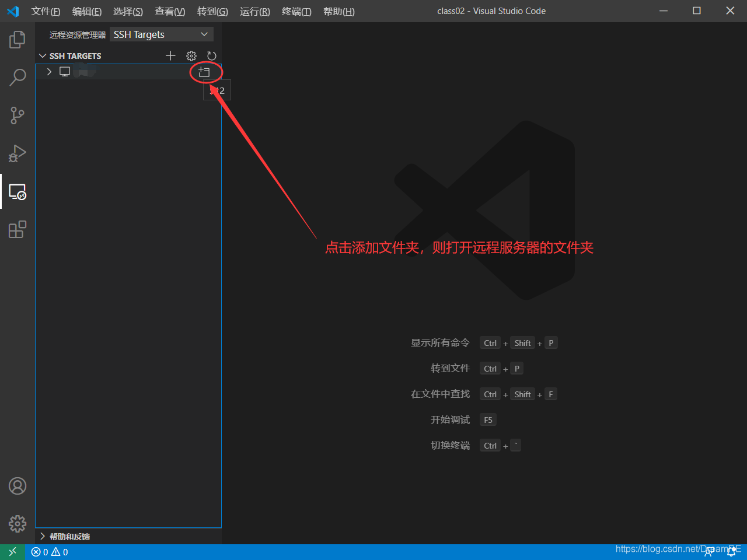The width and height of the screenshot is (747, 560).
Task: Click the F5 key label
Action: tap(488, 420)
